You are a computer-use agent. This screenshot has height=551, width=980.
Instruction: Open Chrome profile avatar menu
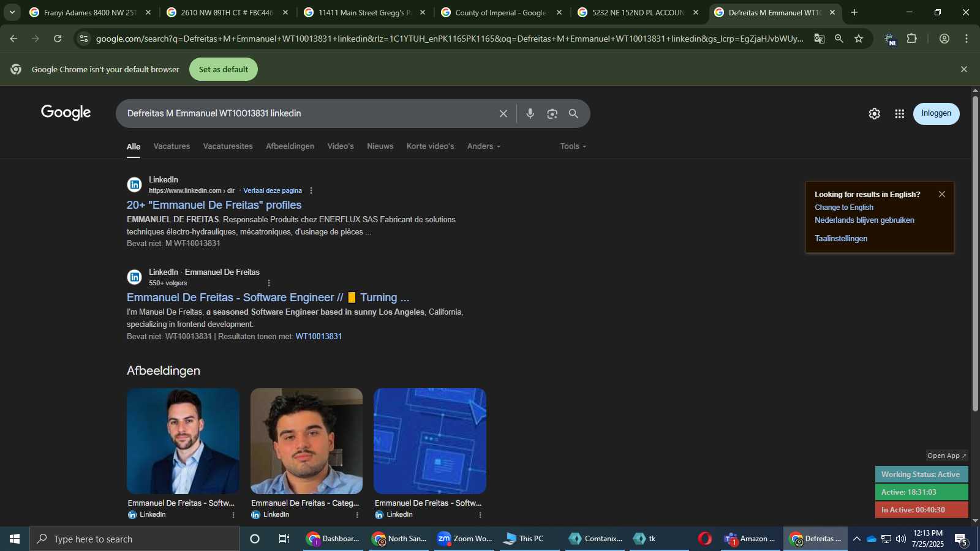pyautogui.click(x=944, y=39)
